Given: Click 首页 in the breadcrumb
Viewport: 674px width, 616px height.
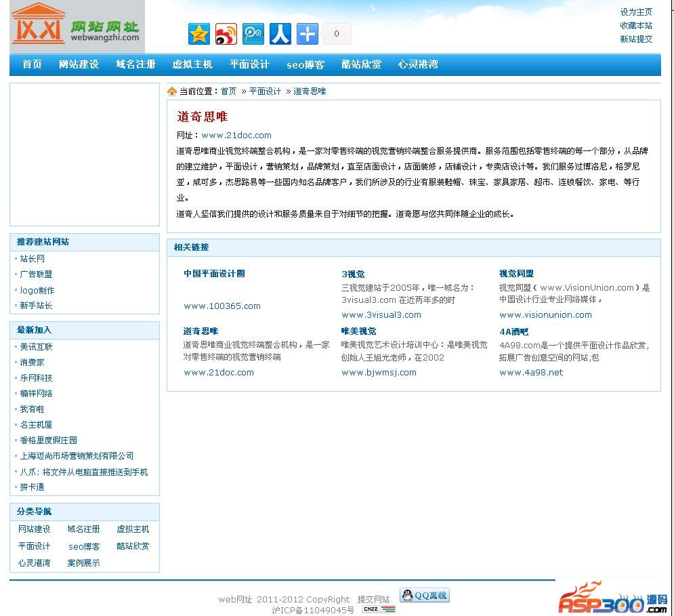Looking at the screenshot, I should pyautogui.click(x=229, y=91).
